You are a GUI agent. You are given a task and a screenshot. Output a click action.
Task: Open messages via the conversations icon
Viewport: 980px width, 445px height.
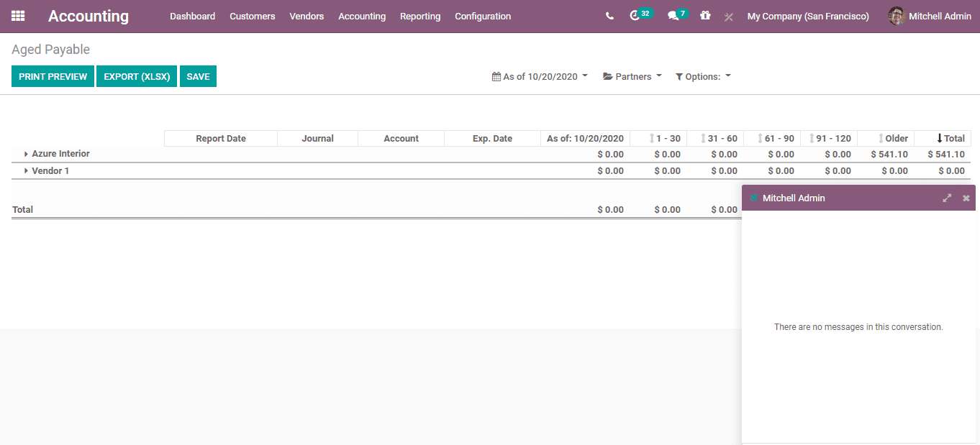coord(673,15)
